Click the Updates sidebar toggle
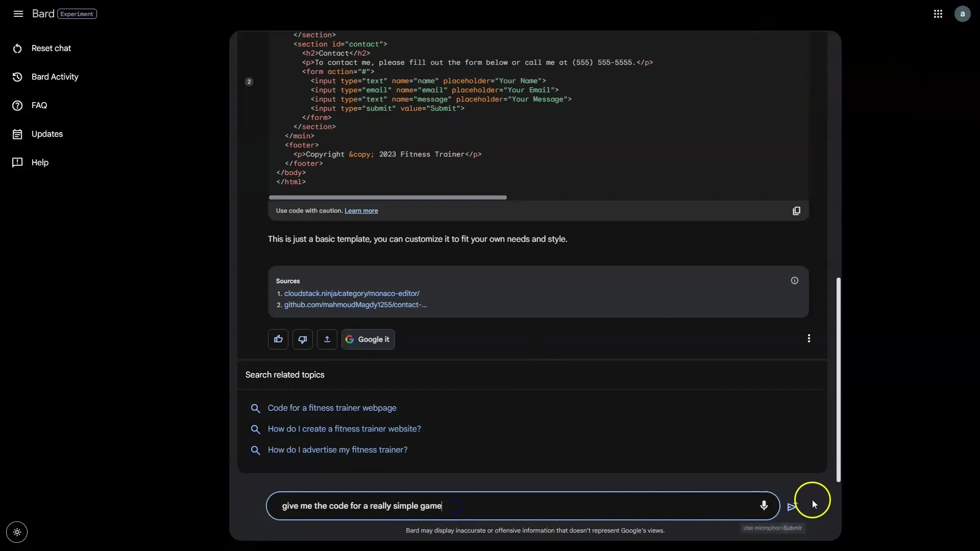The width and height of the screenshot is (980, 551). (47, 133)
